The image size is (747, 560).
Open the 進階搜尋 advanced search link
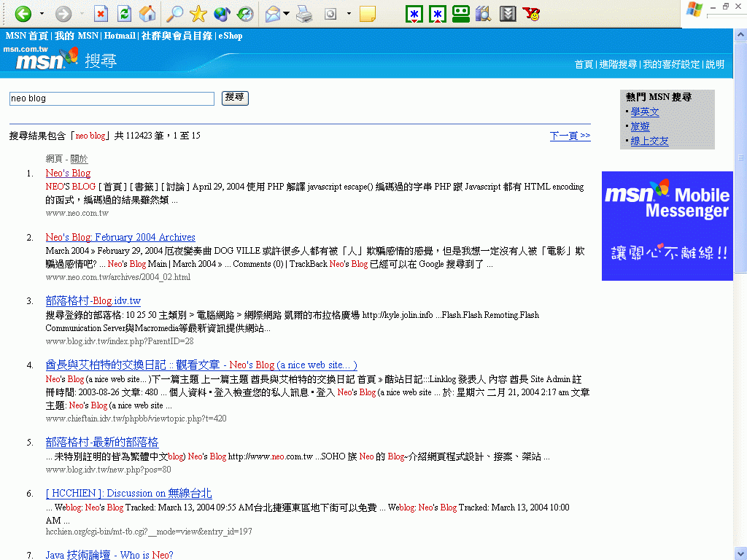618,64
